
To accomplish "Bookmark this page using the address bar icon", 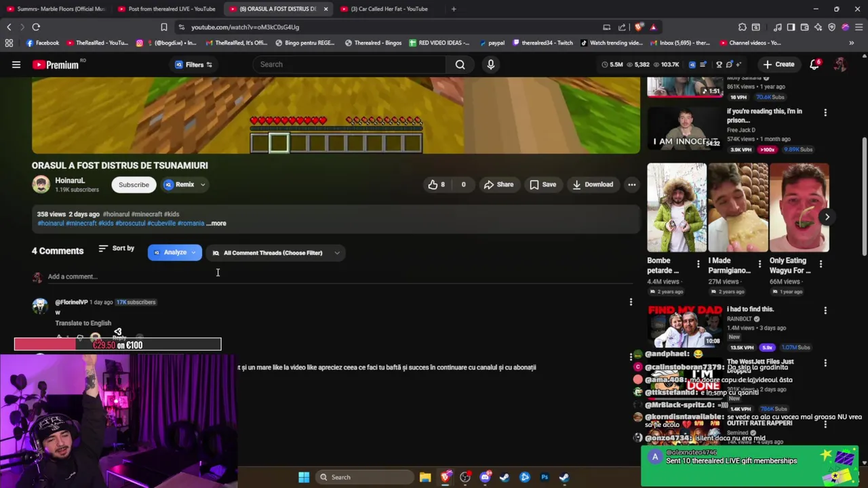I will [x=163, y=27].
